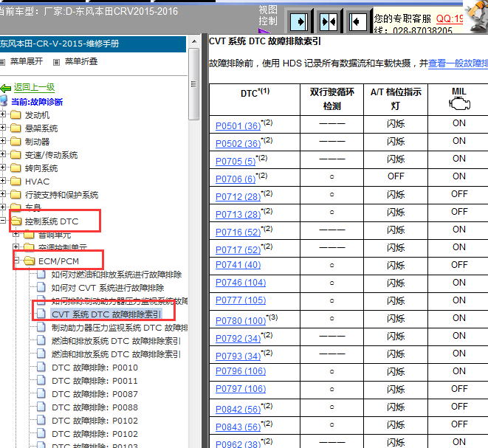Screen dimensions: 488x448
Task: Collapse the 控制系统 DTC tree node
Action: tap(2, 221)
